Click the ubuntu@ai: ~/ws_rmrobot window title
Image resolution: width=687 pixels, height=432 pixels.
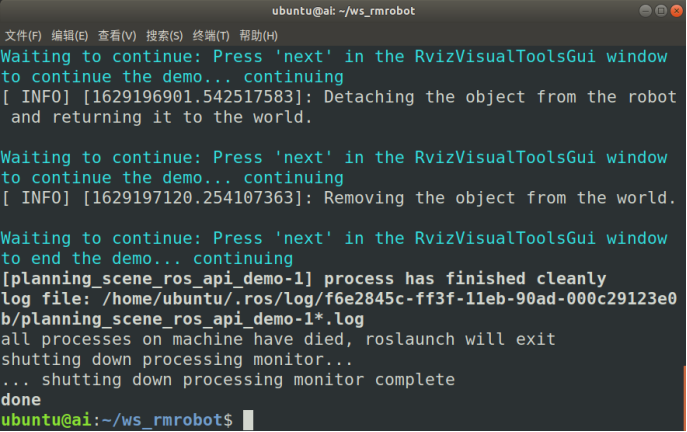tap(343, 11)
